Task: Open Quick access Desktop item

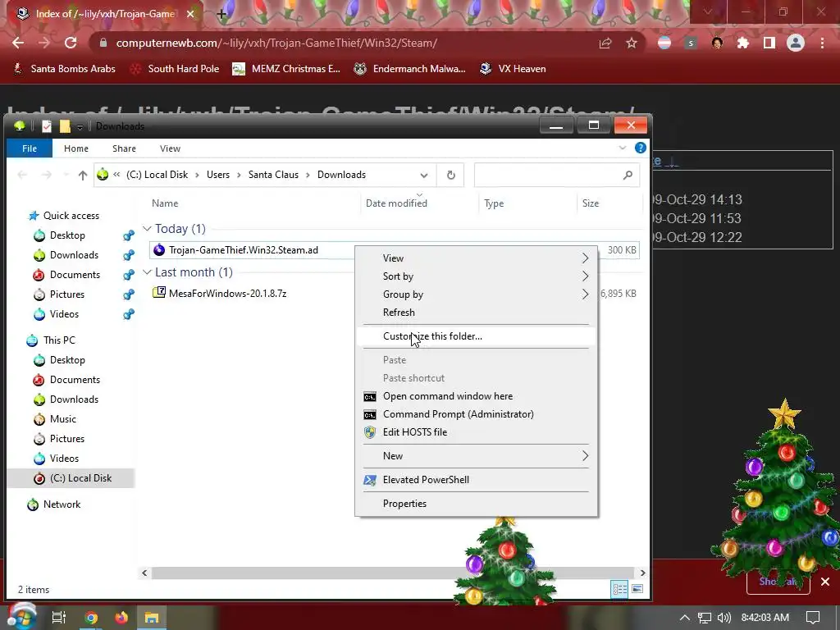Action: [67, 235]
